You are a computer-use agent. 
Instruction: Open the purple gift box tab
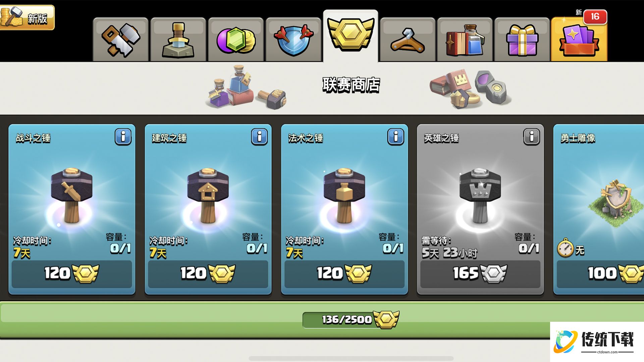(522, 40)
